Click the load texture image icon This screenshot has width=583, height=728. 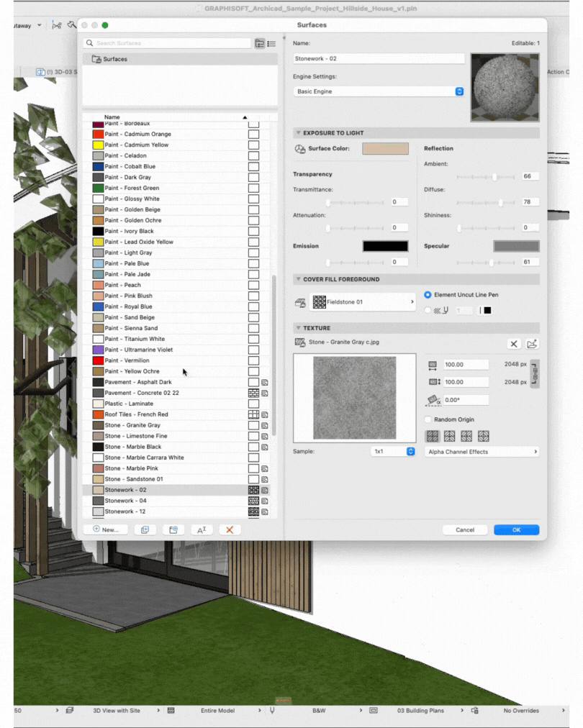coord(532,344)
